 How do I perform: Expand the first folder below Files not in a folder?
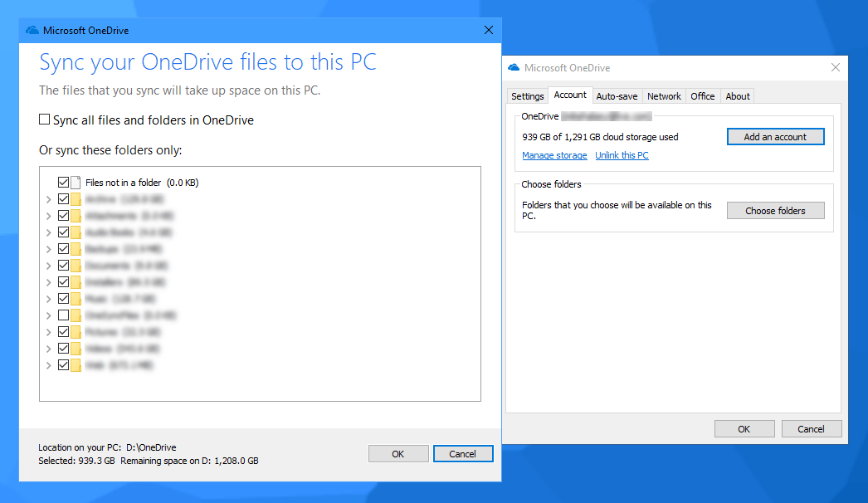coord(49,199)
